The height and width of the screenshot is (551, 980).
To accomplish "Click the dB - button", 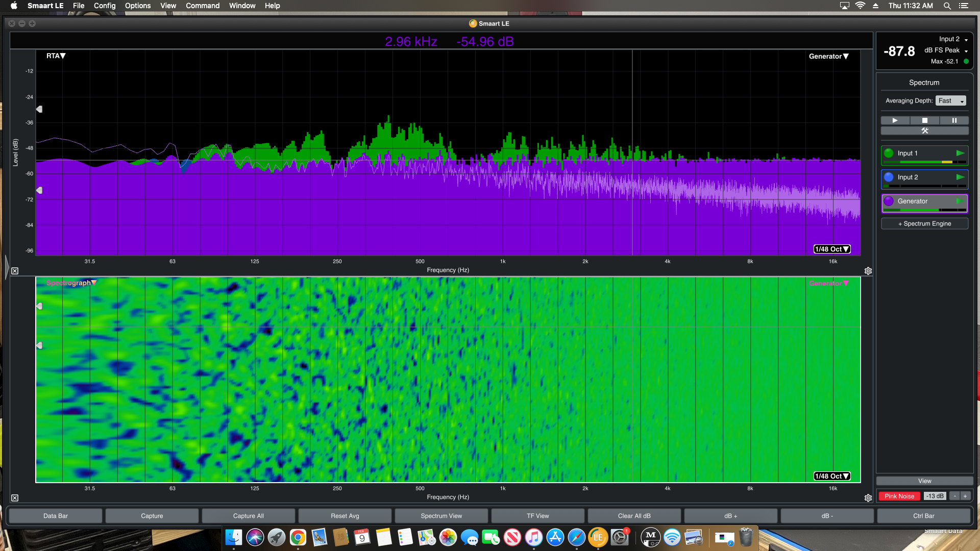I will coord(827,516).
